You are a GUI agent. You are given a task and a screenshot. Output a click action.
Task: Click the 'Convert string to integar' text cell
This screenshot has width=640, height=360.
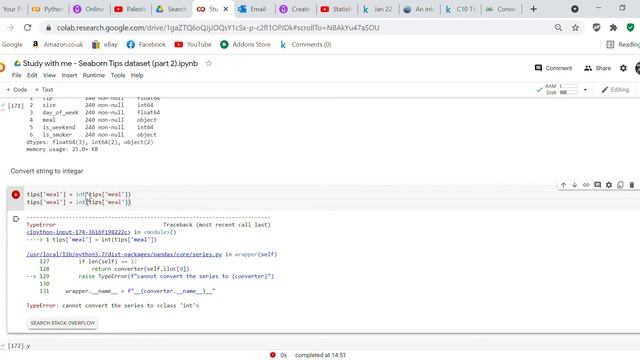[47, 171]
